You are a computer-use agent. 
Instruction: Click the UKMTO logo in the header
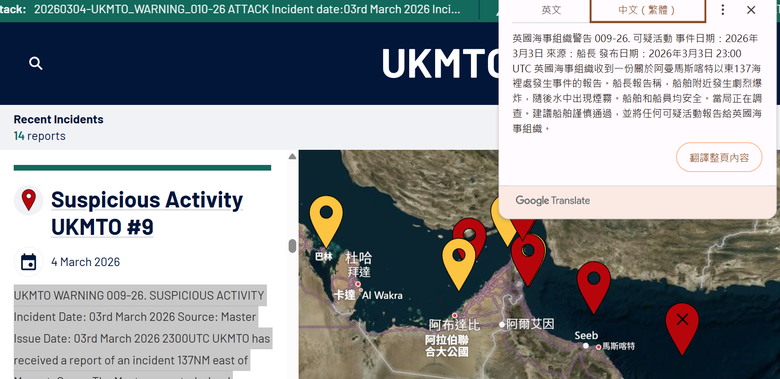(440, 63)
